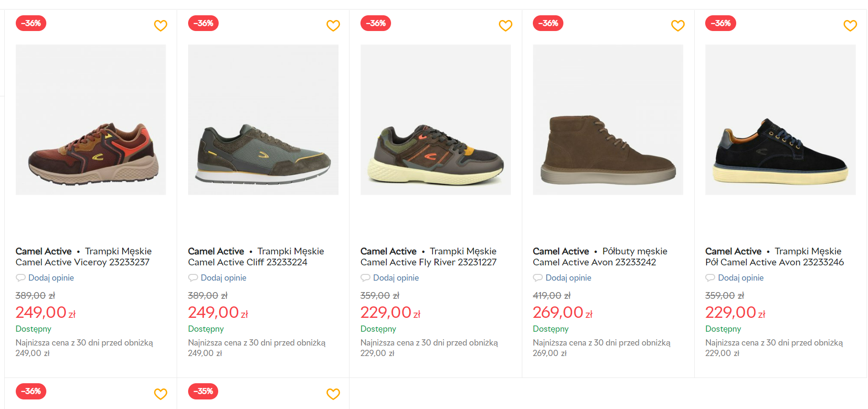This screenshot has width=868, height=409.
Task: Favorite the Camel Active Viceroy 23233237 sneaker
Action: click(160, 25)
